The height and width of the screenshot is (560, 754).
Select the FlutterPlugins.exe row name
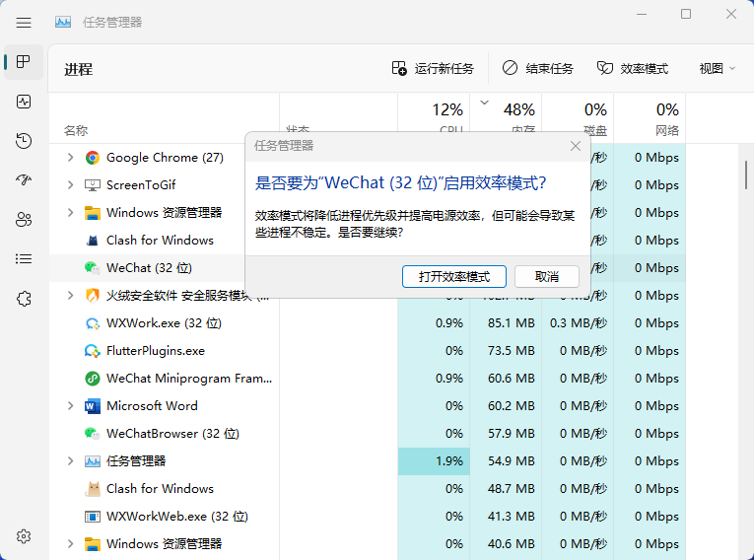156,351
